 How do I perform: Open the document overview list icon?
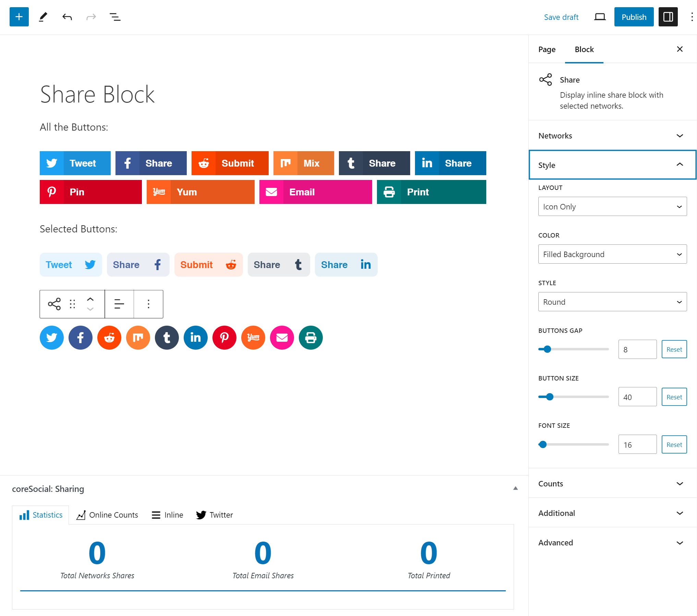[115, 17]
